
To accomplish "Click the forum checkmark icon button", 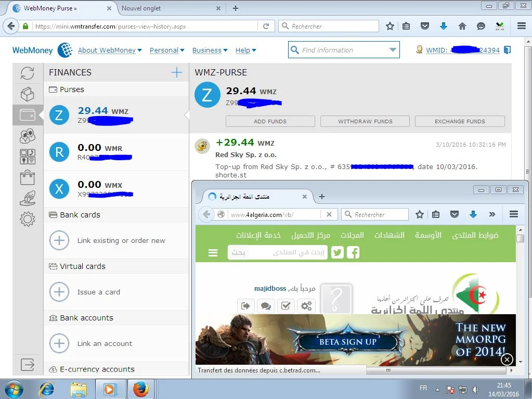I will click(x=286, y=306).
